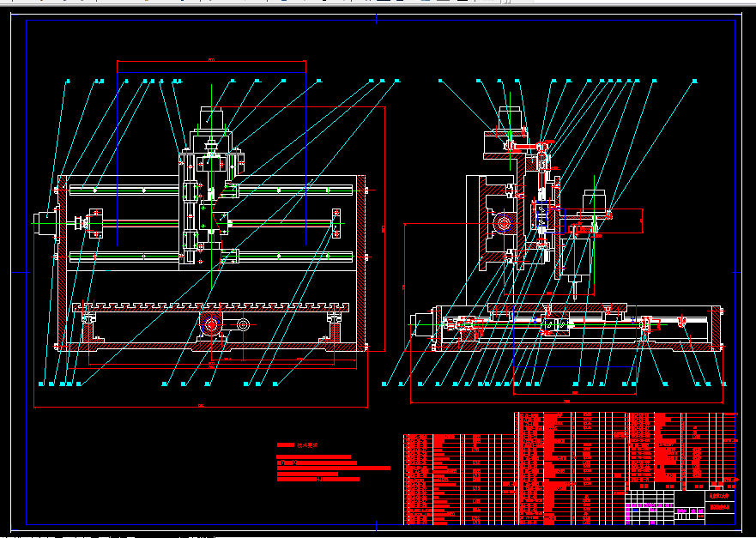Select the title block at bottom-right corner

(680, 508)
